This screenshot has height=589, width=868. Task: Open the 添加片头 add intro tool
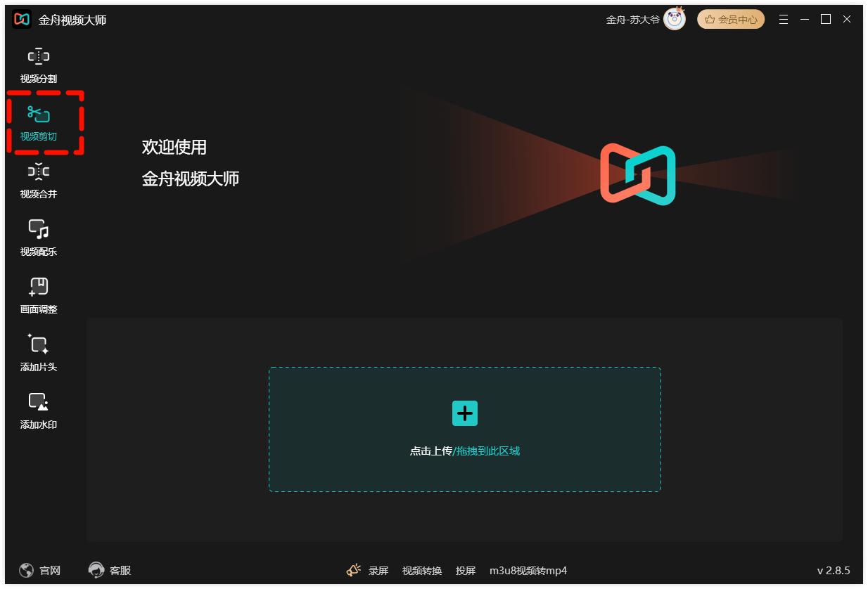[x=39, y=353]
